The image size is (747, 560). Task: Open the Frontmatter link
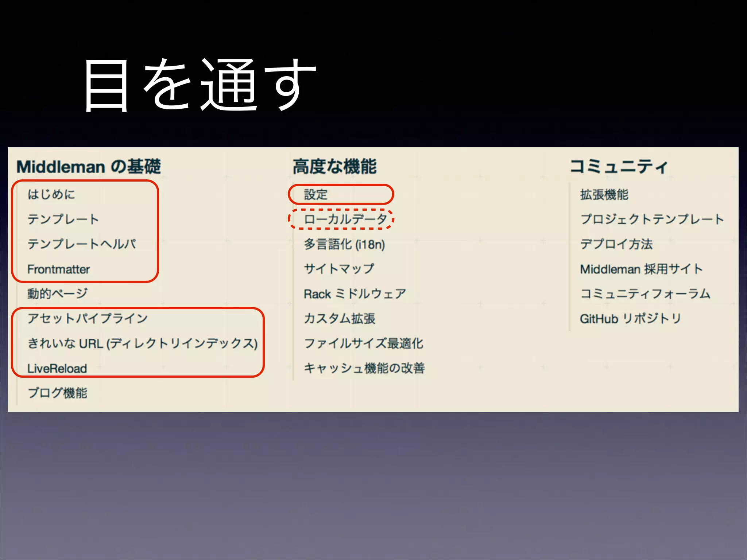(59, 269)
